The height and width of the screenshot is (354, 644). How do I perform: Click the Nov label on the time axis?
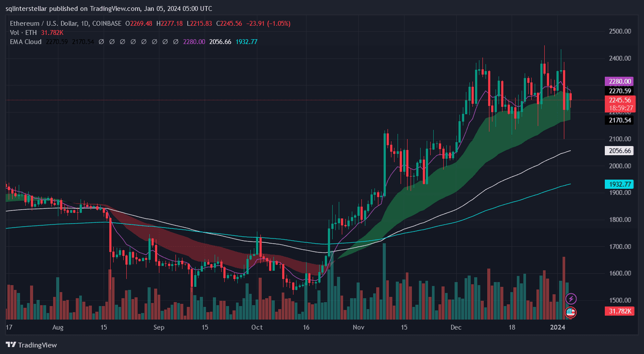pyautogui.click(x=358, y=327)
